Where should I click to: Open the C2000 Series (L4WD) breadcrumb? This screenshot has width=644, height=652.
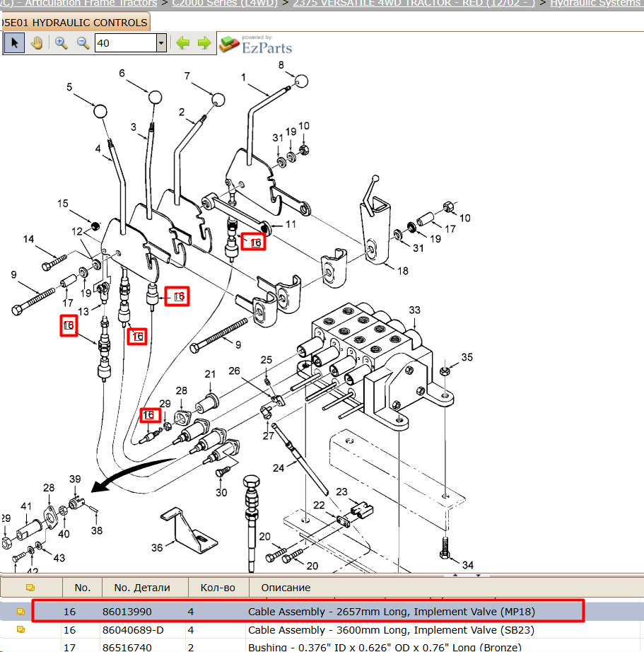(x=225, y=4)
